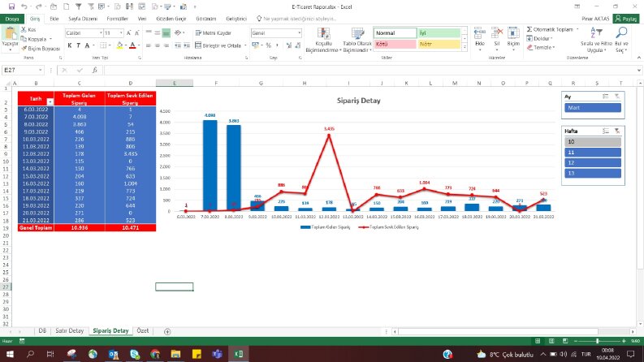Viewport: 644px width, 362px height.
Task: Select week 10 in Hafta slicer
Action: [593, 141]
